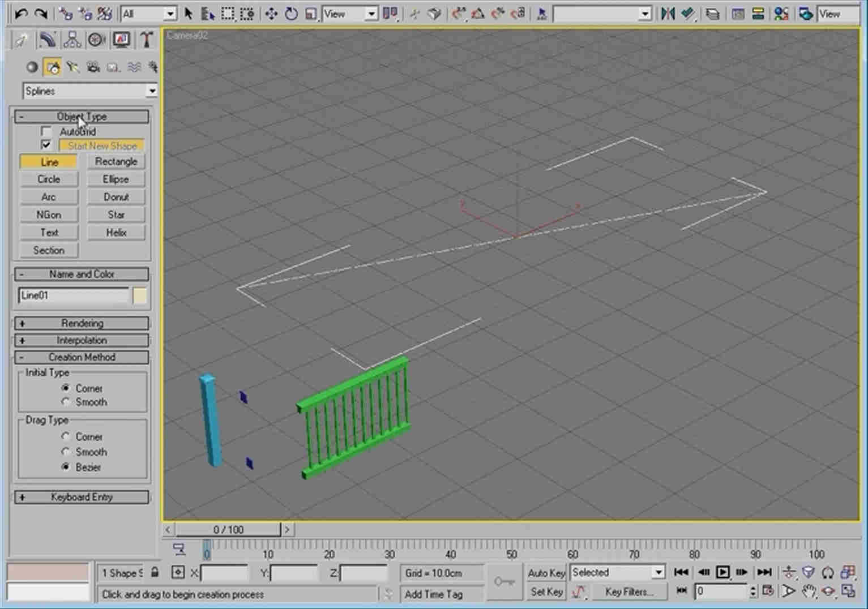Click the Truck Camera hand icon
The height and width of the screenshot is (609, 868).
pos(809,591)
